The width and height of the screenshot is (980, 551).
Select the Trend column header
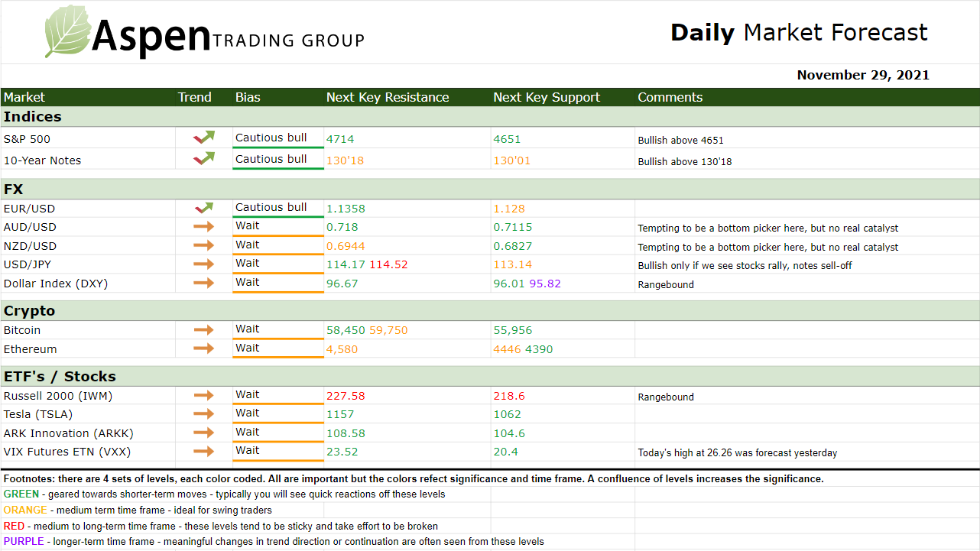point(195,97)
